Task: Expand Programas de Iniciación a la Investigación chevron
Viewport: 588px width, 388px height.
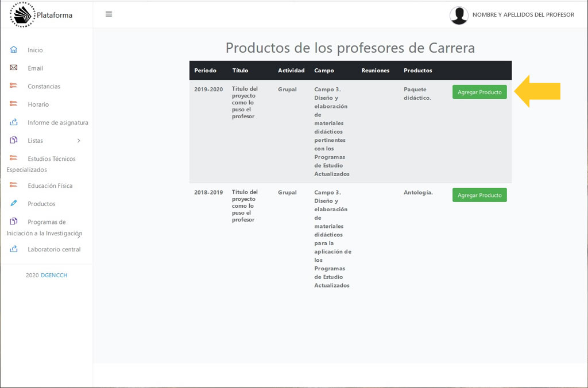Action: (79, 236)
